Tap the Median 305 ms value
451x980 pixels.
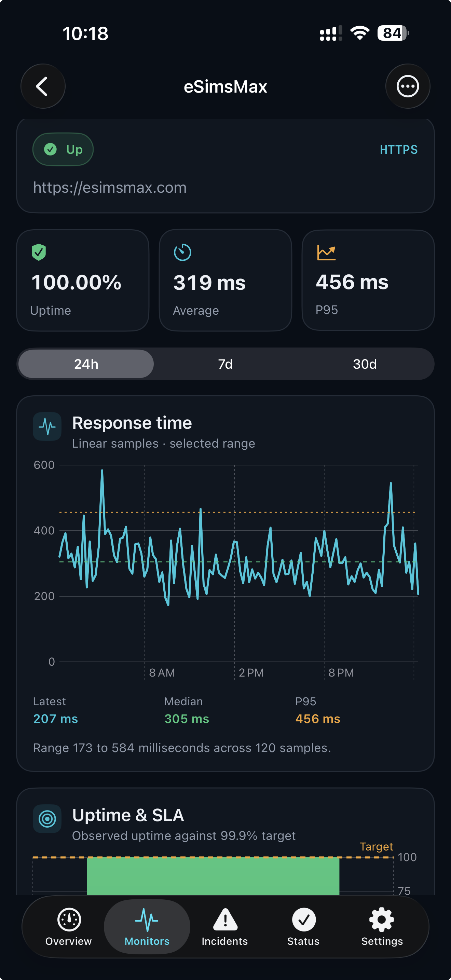(x=187, y=719)
